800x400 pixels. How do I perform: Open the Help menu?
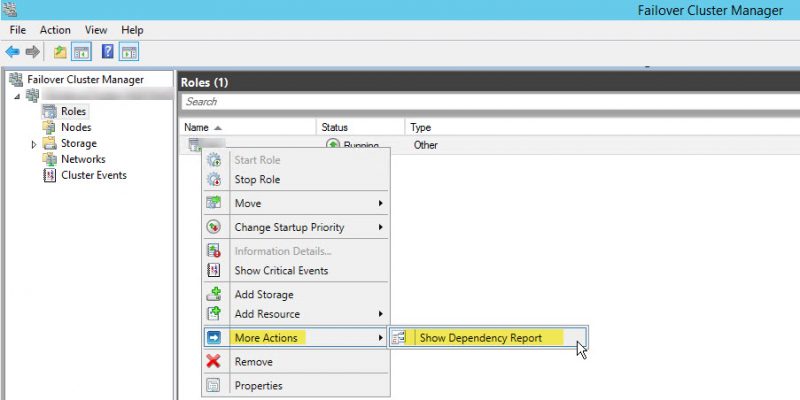tap(132, 30)
